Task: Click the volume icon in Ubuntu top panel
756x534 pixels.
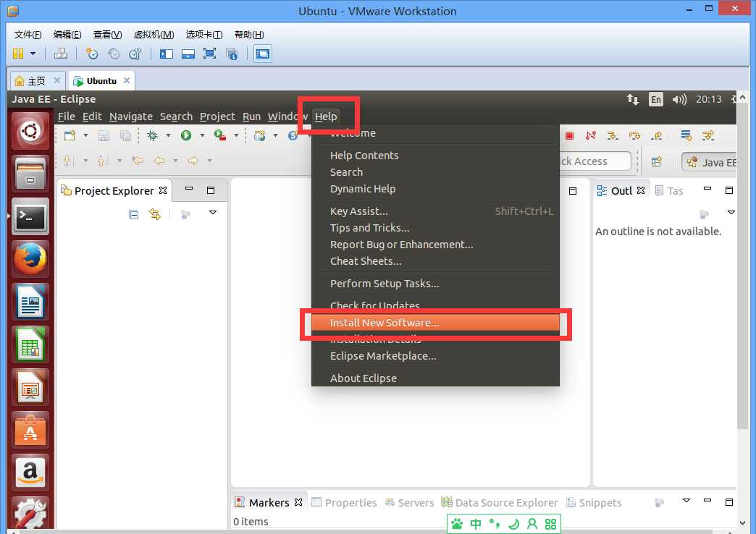Action: (679, 99)
